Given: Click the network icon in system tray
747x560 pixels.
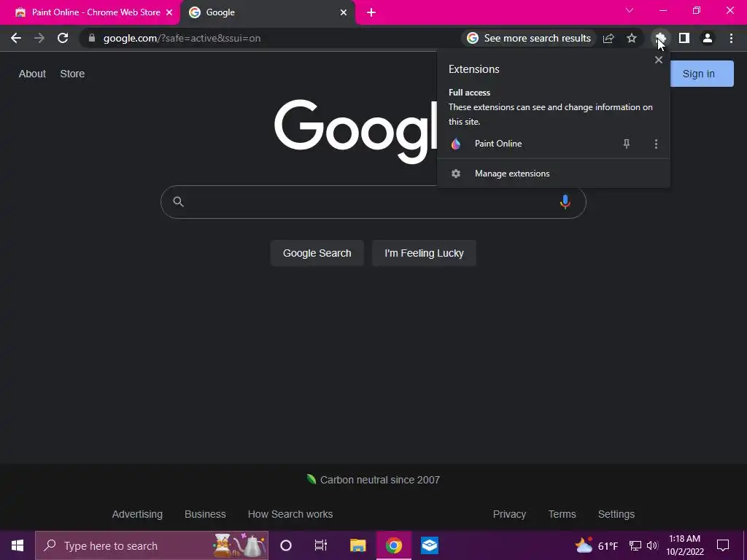Looking at the screenshot, I should (x=635, y=545).
